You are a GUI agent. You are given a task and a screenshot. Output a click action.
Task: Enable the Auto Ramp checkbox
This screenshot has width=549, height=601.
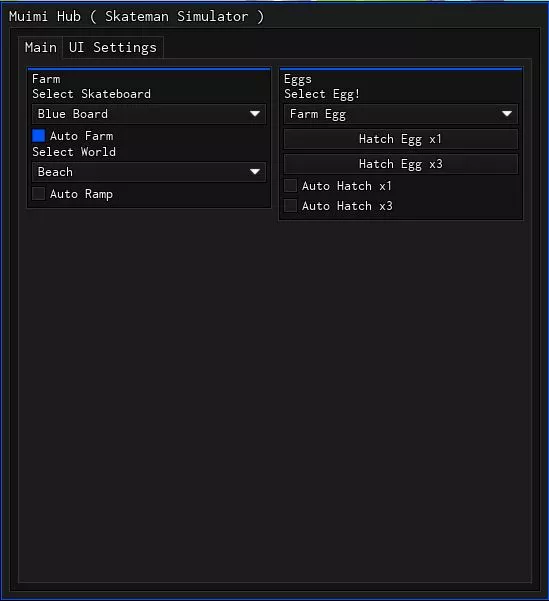coord(38,194)
